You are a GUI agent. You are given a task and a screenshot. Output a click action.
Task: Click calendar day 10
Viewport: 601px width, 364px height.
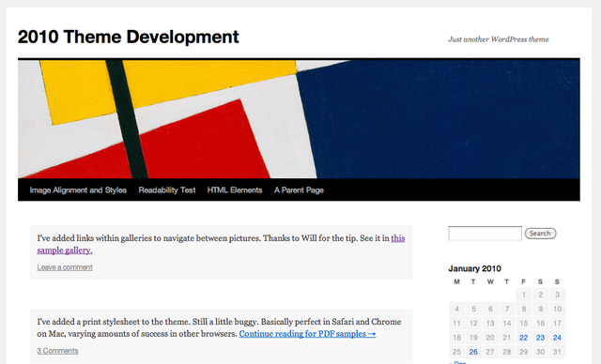point(557,309)
